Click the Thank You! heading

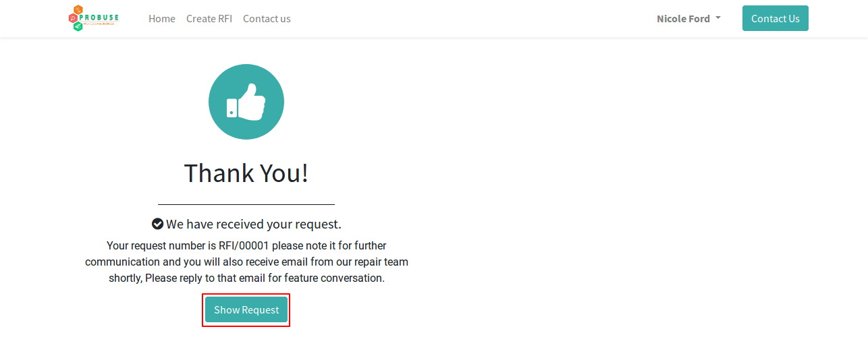click(246, 173)
